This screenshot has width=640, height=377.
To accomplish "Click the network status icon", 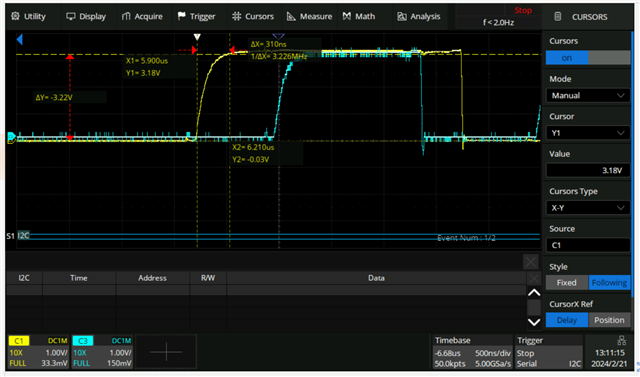I will point(622,340).
